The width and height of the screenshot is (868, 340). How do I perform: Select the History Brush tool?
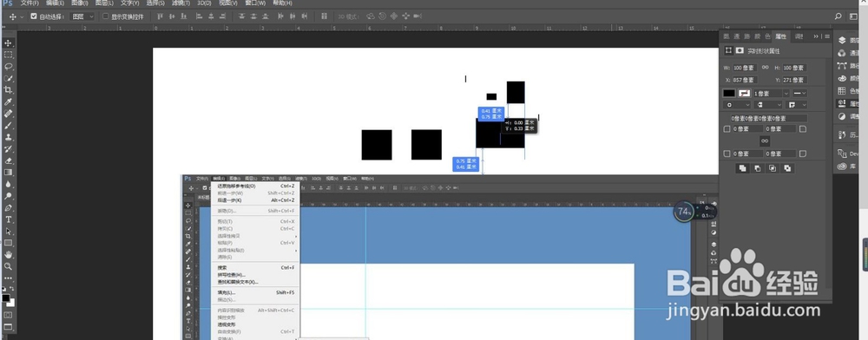tap(9, 148)
